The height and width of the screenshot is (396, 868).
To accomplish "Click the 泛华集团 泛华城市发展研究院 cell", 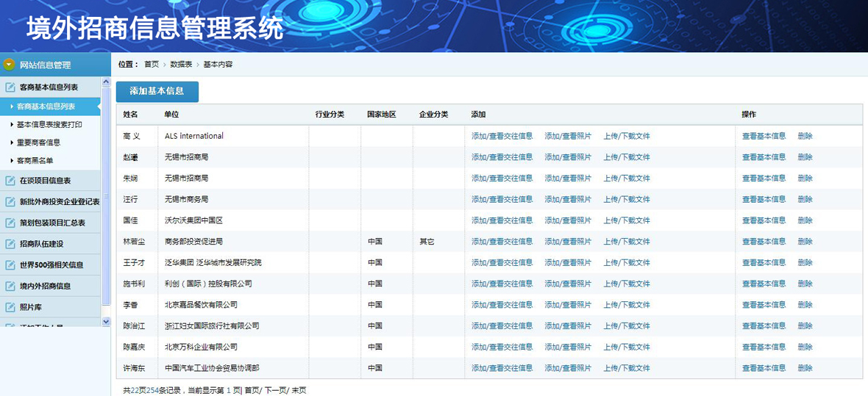I will coord(213,263).
